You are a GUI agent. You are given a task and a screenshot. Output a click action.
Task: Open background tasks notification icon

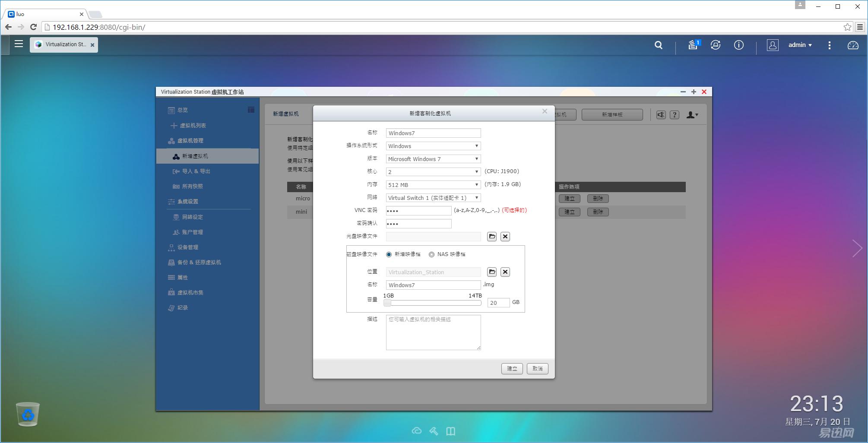(694, 45)
